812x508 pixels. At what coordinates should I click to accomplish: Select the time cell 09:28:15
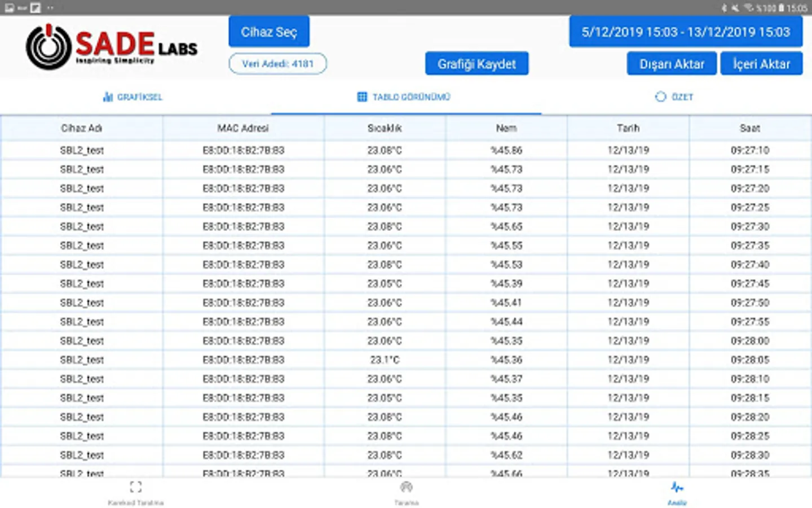point(750,398)
